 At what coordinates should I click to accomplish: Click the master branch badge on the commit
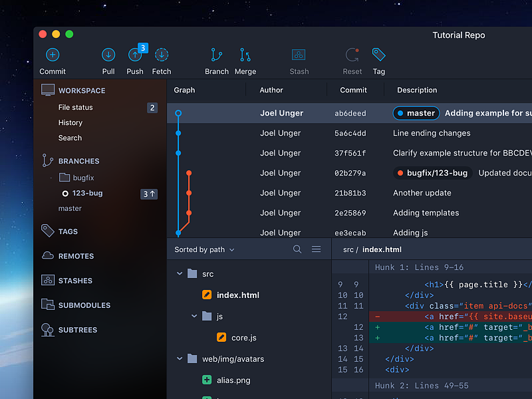tap(416, 113)
